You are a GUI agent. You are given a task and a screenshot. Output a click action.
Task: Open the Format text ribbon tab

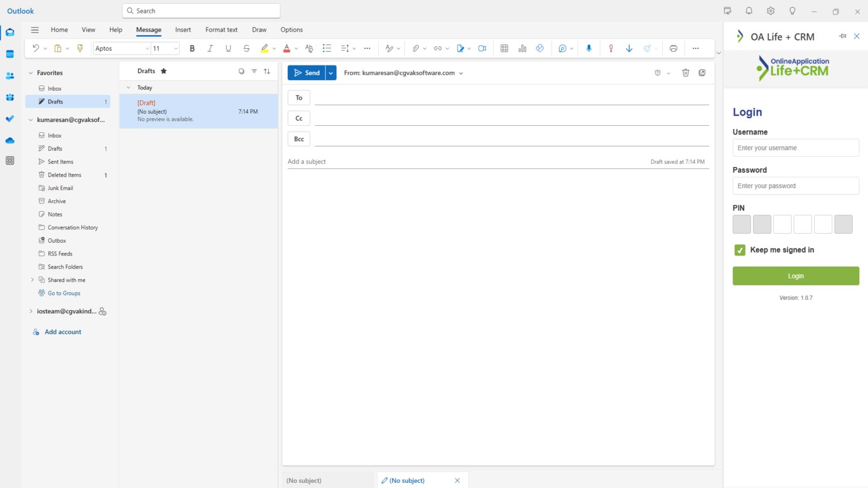[x=221, y=30]
